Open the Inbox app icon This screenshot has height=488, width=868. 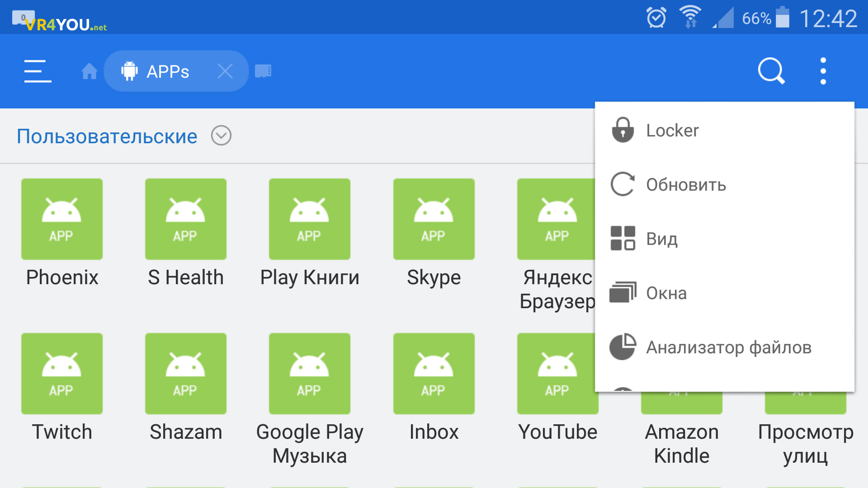point(434,374)
